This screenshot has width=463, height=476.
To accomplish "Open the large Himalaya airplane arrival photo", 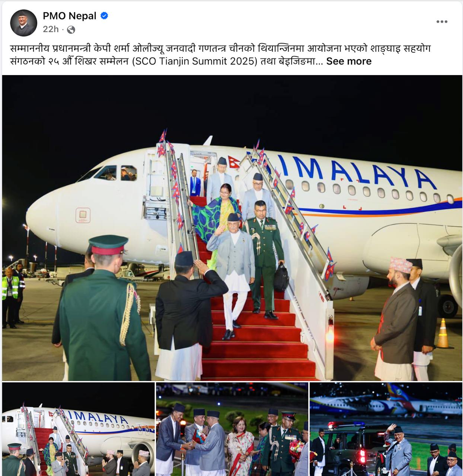I will pos(232,228).
